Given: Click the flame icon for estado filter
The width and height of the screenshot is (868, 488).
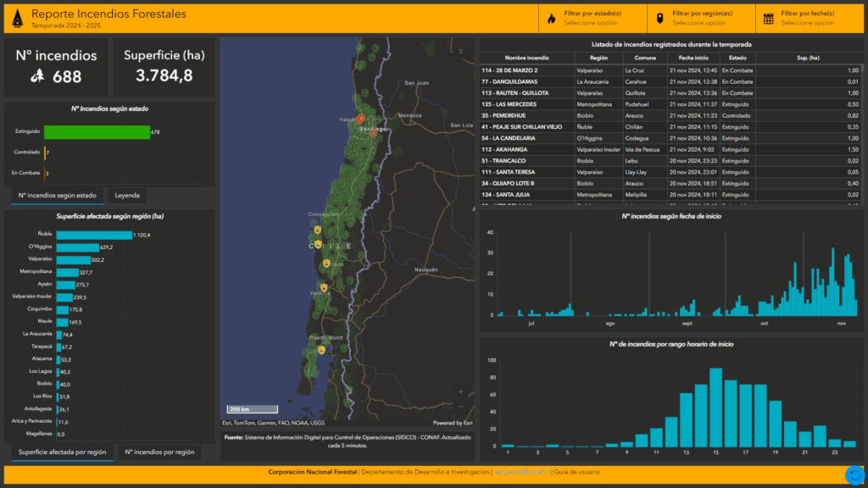Looking at the screenshot, I should (551, 18).
